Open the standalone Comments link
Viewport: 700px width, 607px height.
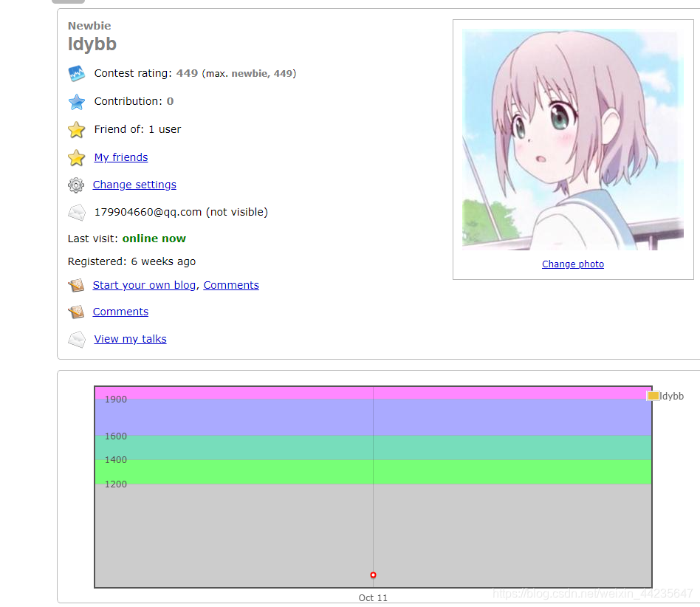click(120, 312)
